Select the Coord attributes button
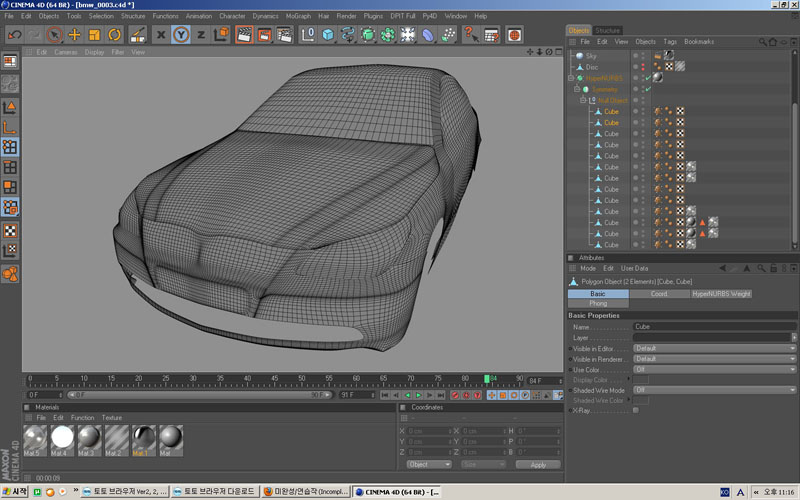Image resolution: width=800 pixels, height=500 pixels. point(659,294)
